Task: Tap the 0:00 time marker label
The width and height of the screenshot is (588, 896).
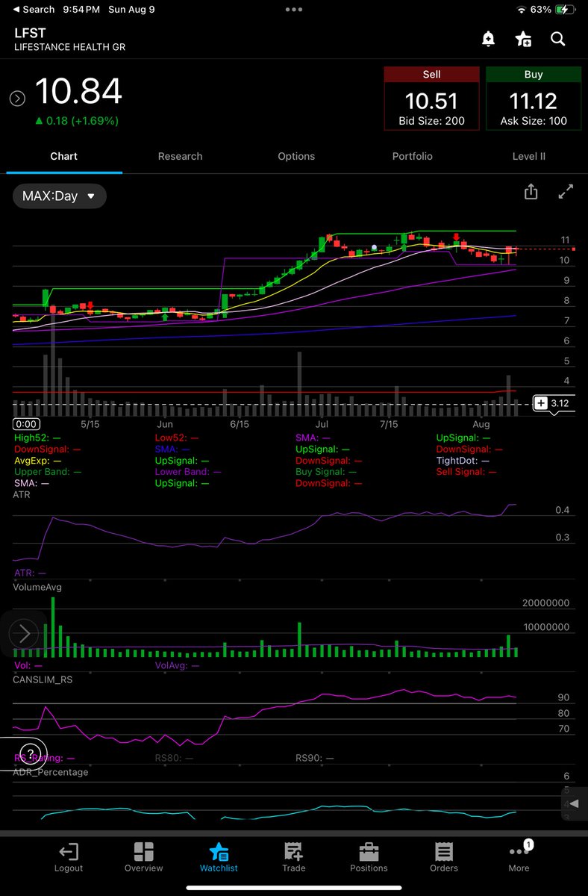Action: click(x=27, y=423)
